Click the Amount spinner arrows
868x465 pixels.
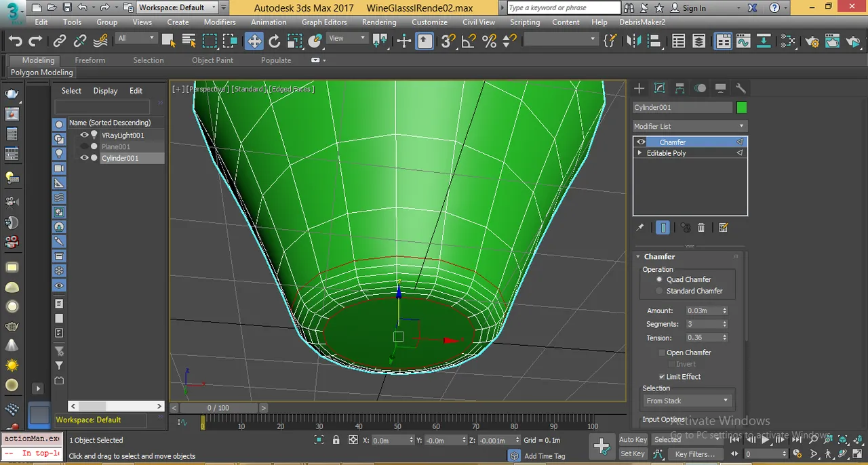point(724,310)
